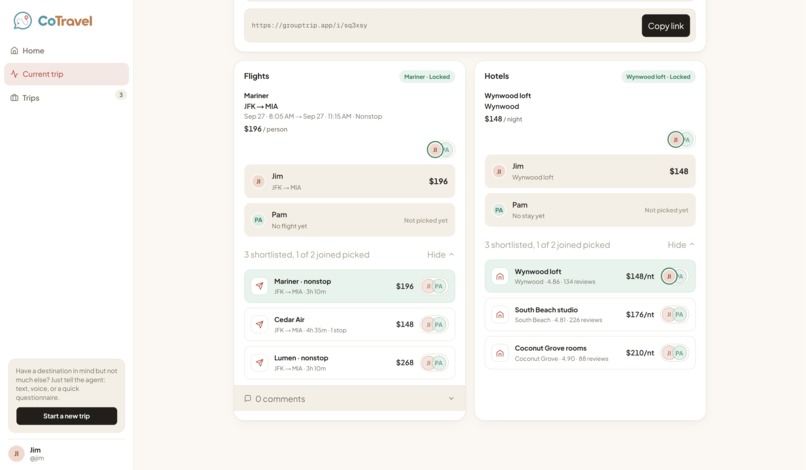The image size is (806, 470).
Task: Click the voter avatars on Coconut Grove rooms
Action: pos(674,353)
